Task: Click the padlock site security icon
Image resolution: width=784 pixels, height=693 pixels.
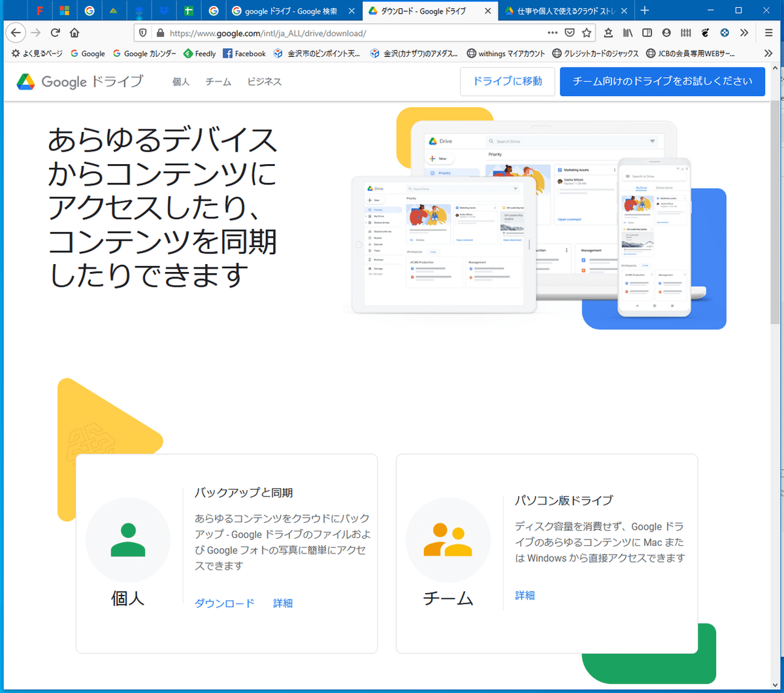Action: tap(160, 33)
